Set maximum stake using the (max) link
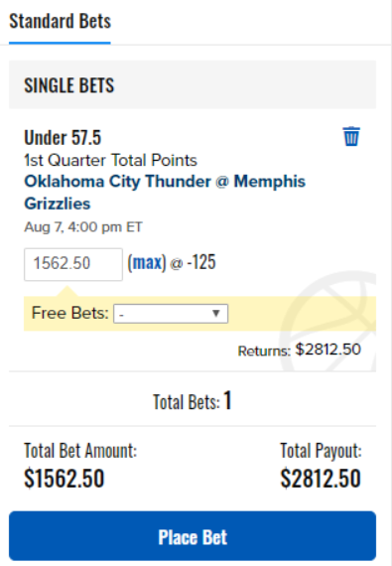The width and height of the screenshot is (392, 566). coord(147,262)
